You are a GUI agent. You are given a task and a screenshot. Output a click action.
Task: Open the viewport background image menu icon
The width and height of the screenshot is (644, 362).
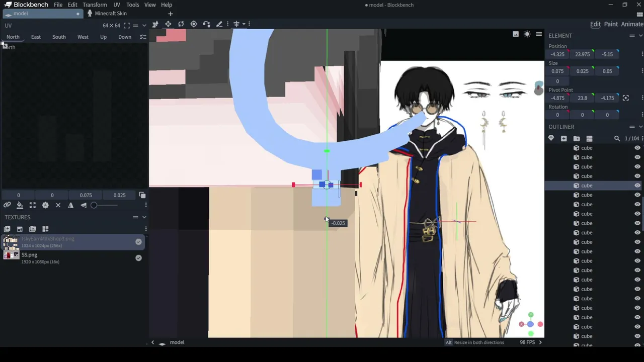[x=516, y=34]
